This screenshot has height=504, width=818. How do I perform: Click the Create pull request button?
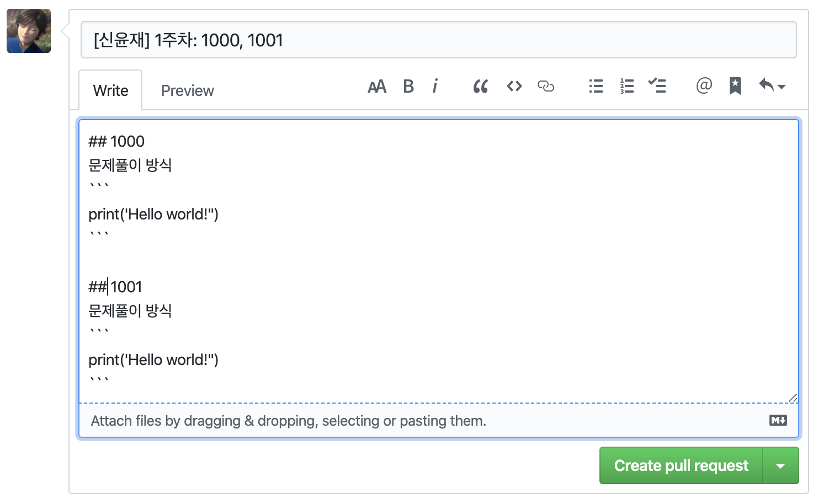(x=681, y=465)
